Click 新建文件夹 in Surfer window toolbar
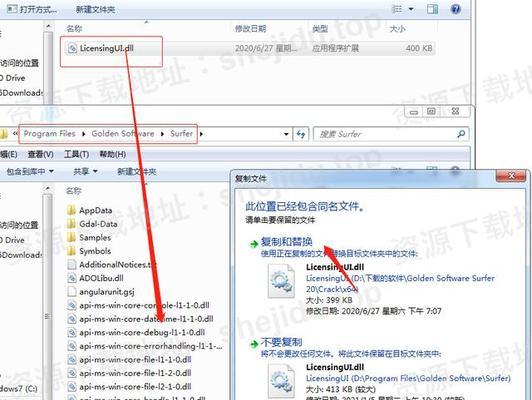 pos(136,172)
